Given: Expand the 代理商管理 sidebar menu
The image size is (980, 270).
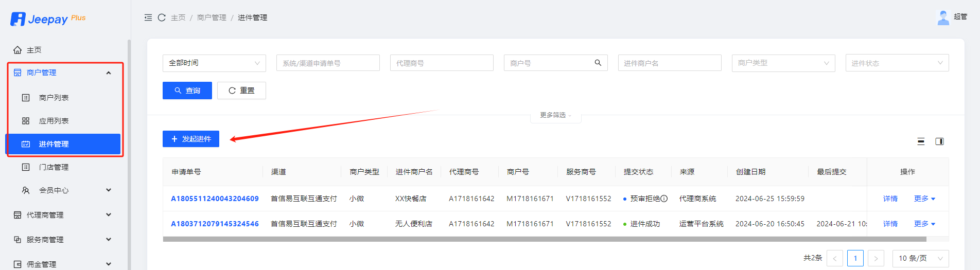Looking at the screenshot, I should [62, 215].
